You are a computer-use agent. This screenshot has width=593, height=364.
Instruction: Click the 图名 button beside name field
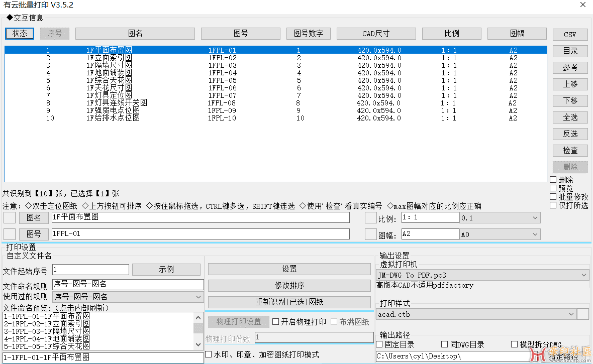tap(34, 218)
